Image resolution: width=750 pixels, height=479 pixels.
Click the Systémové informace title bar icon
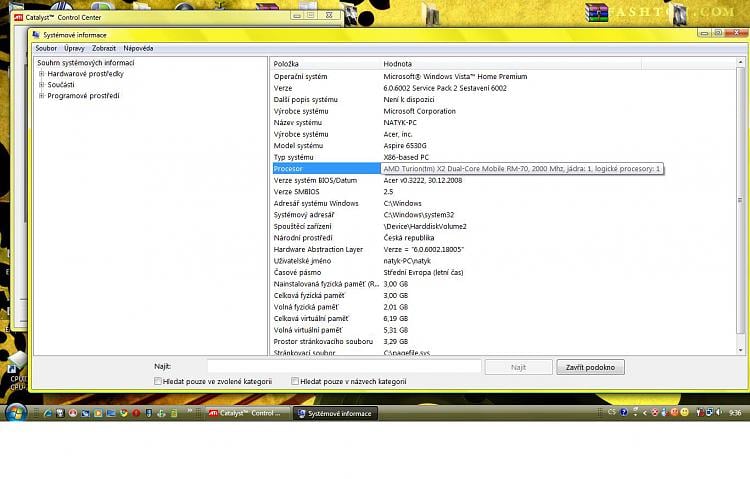click(x=36, y=34)
